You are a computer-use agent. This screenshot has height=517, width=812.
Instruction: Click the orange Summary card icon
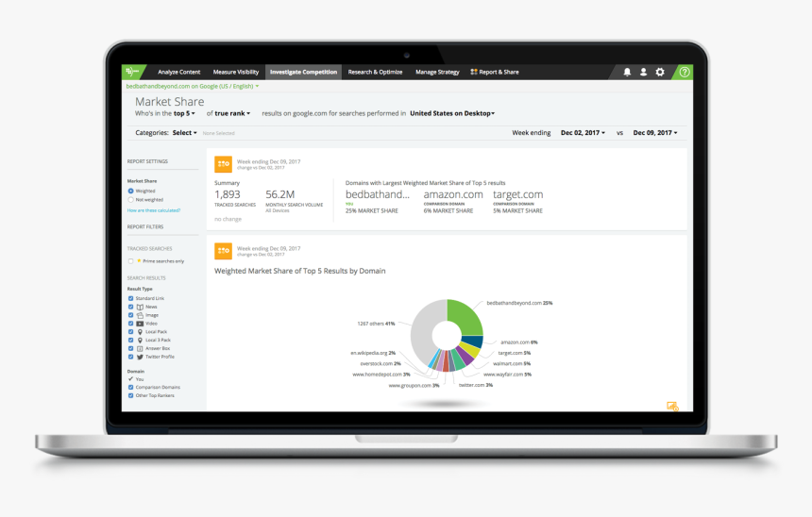coord(223,164)
